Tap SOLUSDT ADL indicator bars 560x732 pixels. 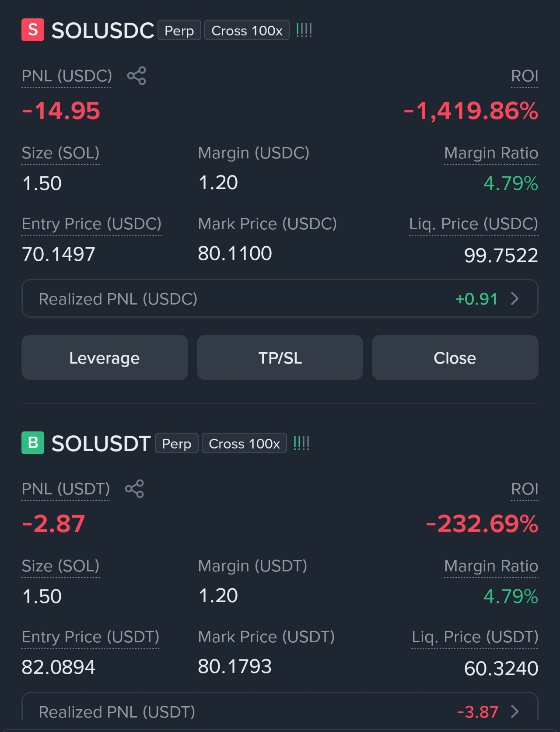coord(301,443)
